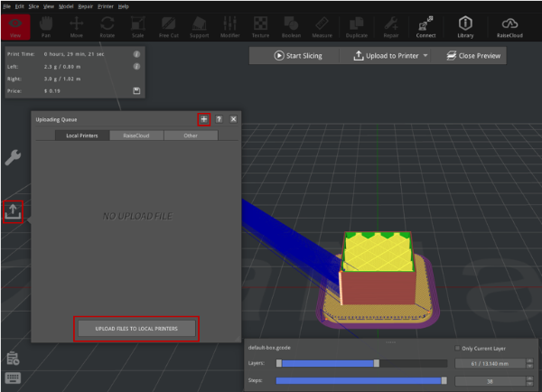Click the save icon beside Price
The height and width of the screenshot is (392, 542).
tap(136, 90)
